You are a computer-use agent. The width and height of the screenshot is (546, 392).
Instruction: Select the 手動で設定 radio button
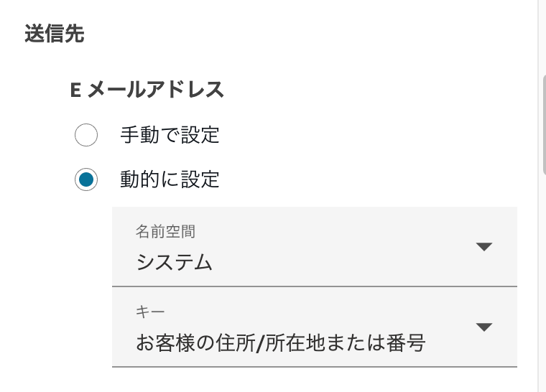click(x=86, y=135)
